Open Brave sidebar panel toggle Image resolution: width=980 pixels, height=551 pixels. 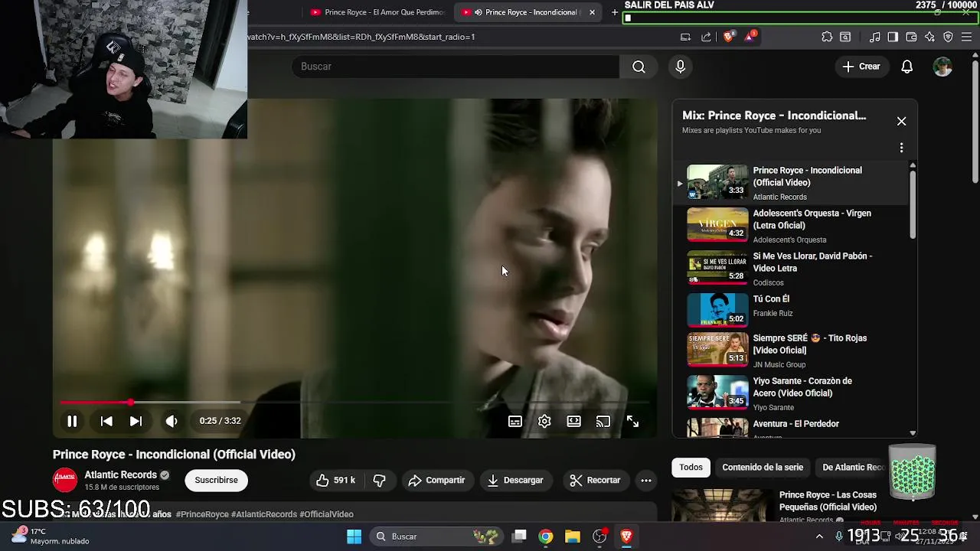[x=893, y=37]
